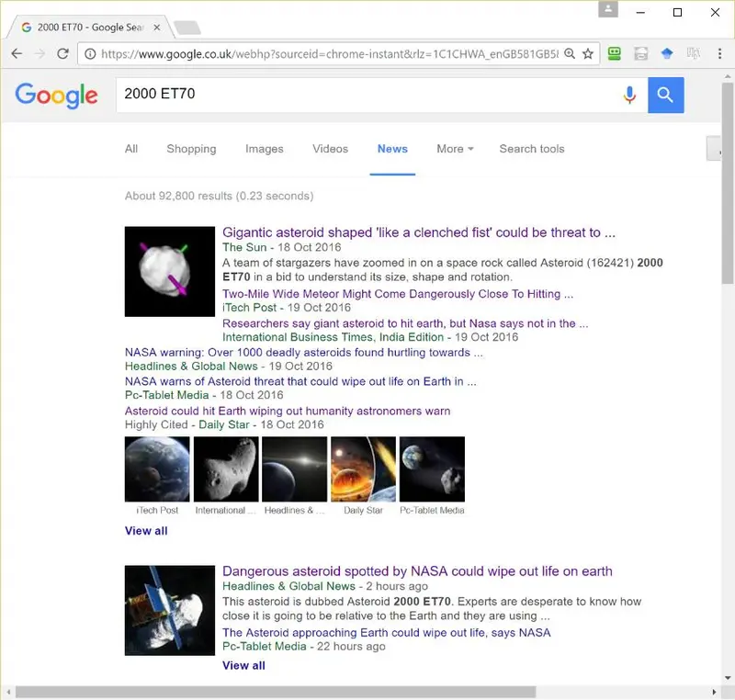The width and height of the screenshot is (735, 700).
Task: Reload the page with refresh icon
Action: [62, 53]
